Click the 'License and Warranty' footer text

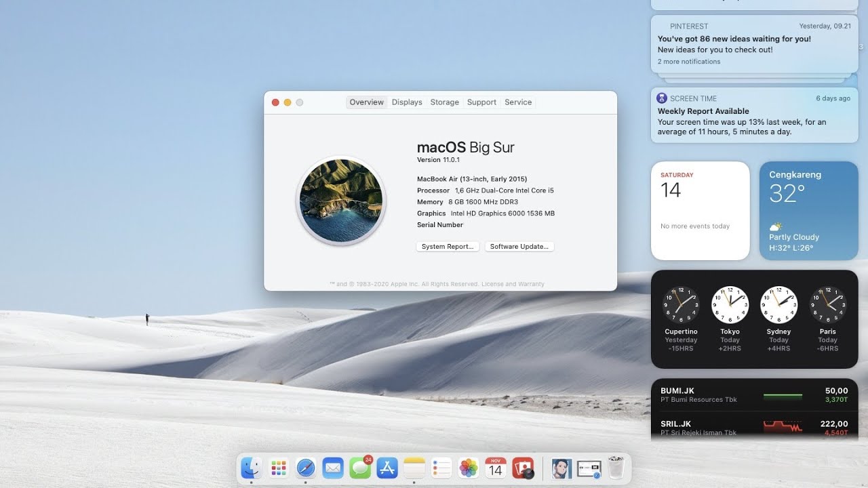pyautogui.click(x=513, y=284)
